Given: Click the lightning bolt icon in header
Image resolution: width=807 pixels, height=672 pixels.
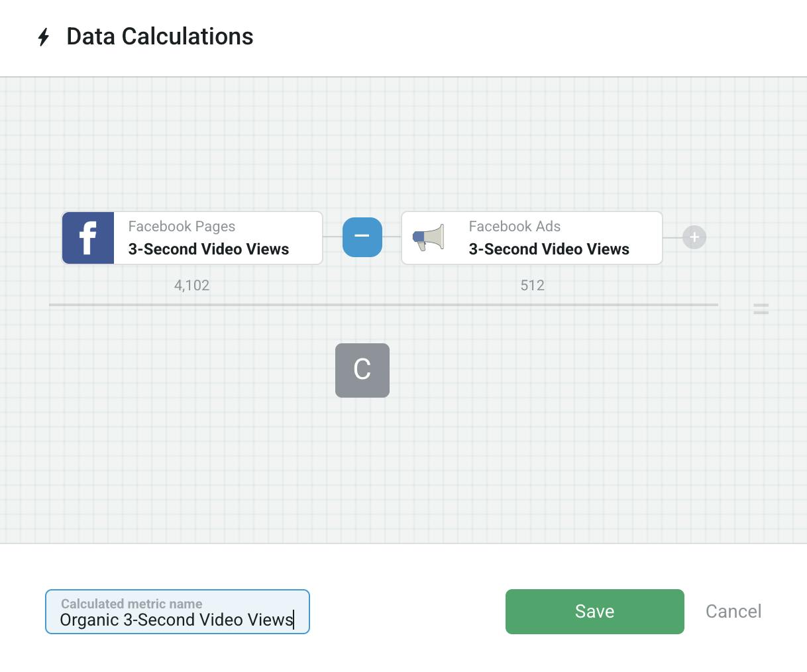Looking at the screenshot, I should [44, 37].
